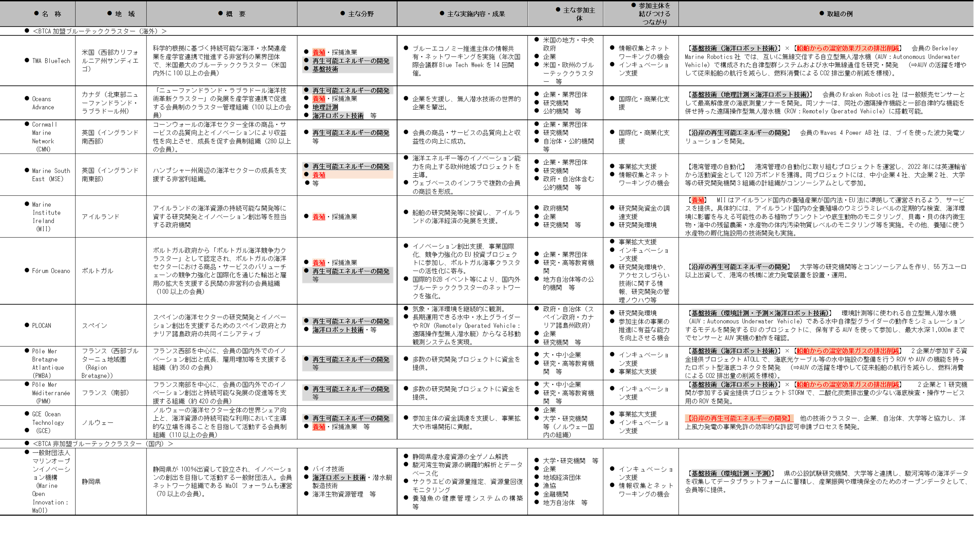Click 海洋生物資源管理 in the 静岡県 row
The width and height of the screenshot is (980, 535).
tap(338, 494)
